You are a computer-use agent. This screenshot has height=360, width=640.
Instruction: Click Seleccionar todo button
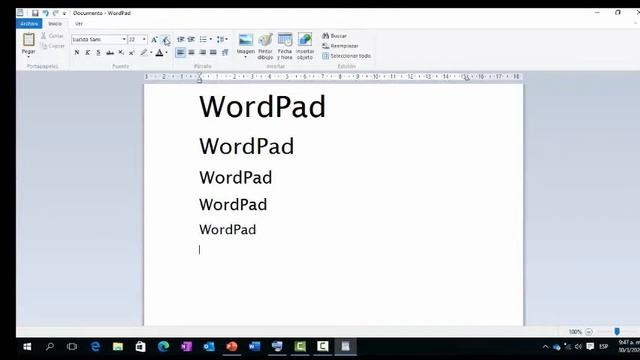coord(347,56)
